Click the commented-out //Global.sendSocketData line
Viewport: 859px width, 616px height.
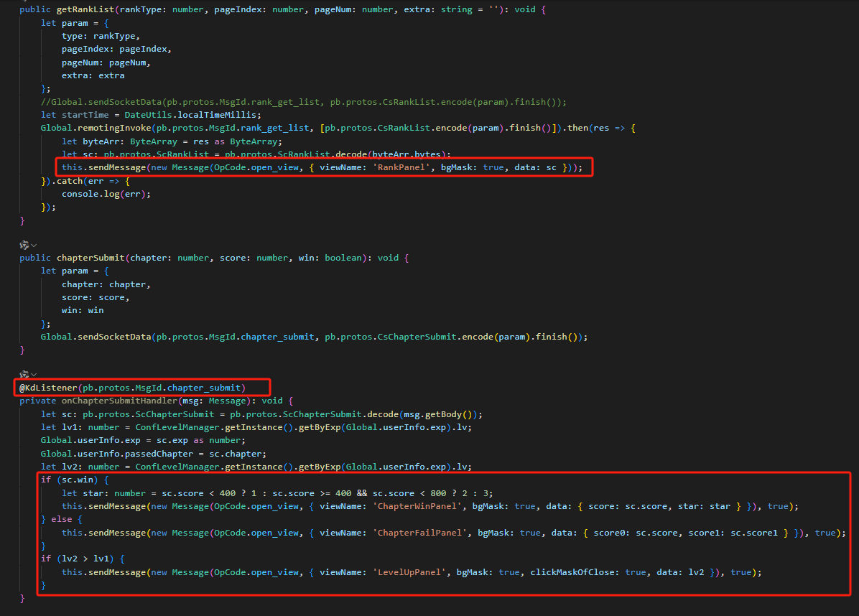[304, 102]
